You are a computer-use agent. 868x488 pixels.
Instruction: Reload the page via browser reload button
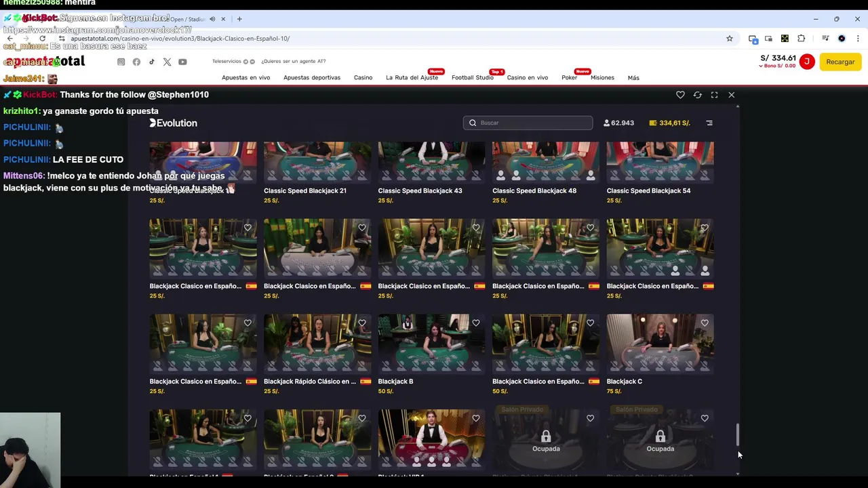pos(43,39)
